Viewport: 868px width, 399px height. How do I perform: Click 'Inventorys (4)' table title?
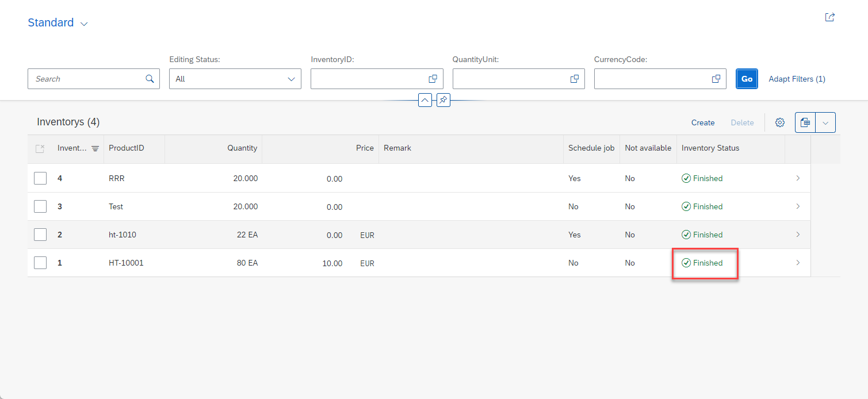pyautogui.click(x=68, y=122)
